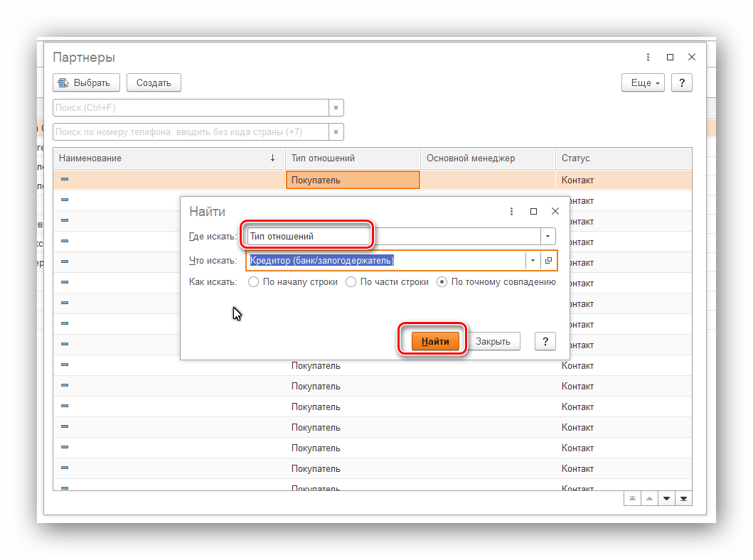Click the Где искать field showing Тип отношений
753x560 pixels.
pyautogui.click(x=394, y=236)
